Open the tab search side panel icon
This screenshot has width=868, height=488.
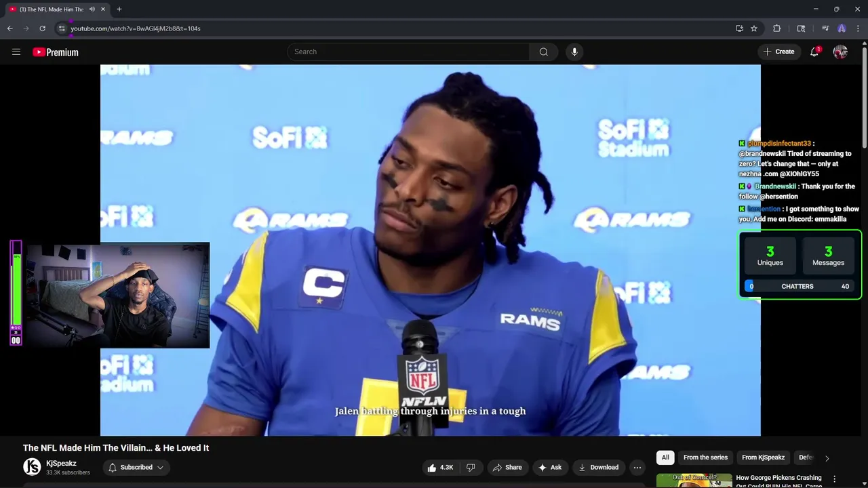pyautogui.click(x=801, y=28)
